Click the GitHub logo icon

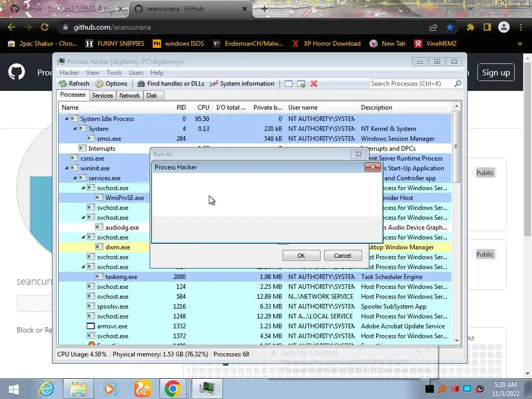17,72
